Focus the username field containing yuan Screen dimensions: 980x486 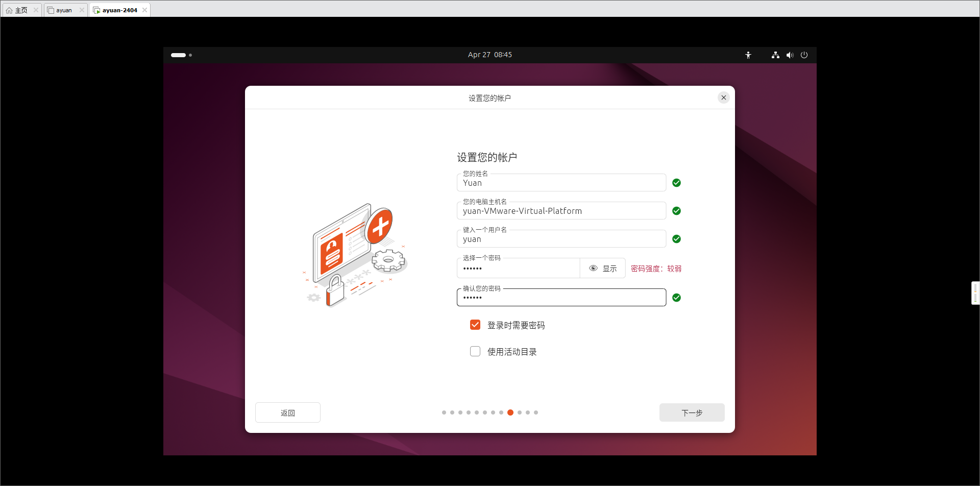[x=561, y=239]
